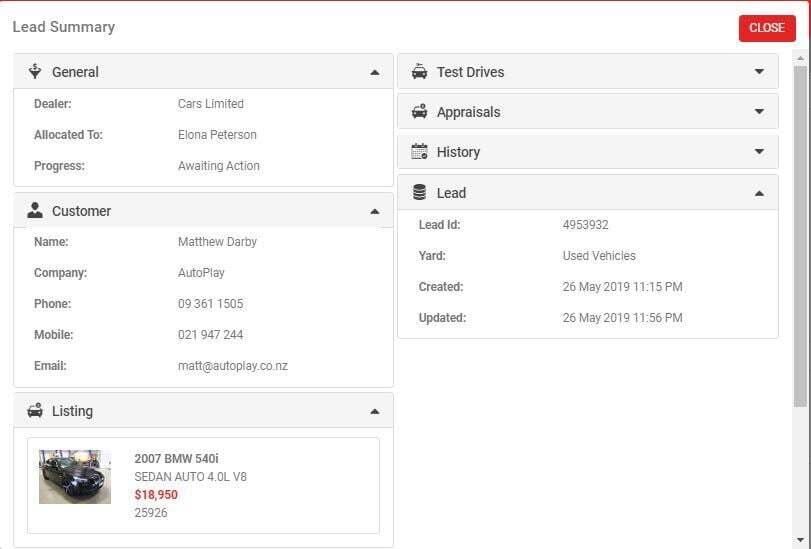The image size is (811, 549).
Task: Select the customer name Matthew Darby
Action: tap(217, 242)
